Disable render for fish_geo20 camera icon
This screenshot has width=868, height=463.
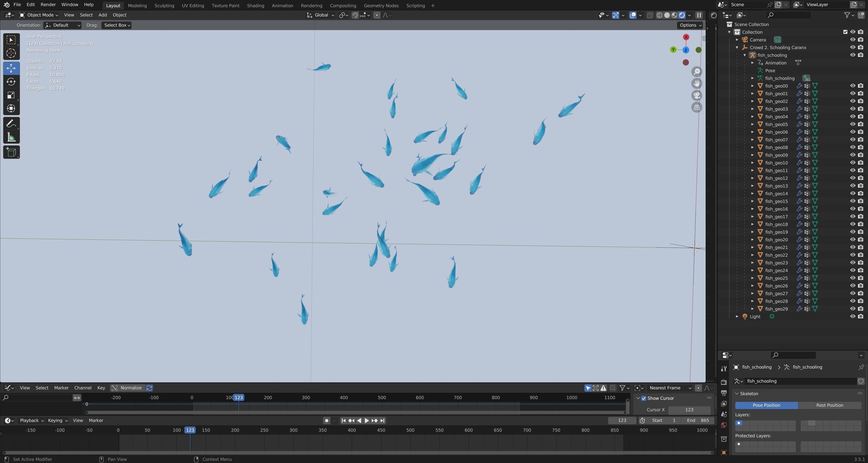tap(860, 240)
